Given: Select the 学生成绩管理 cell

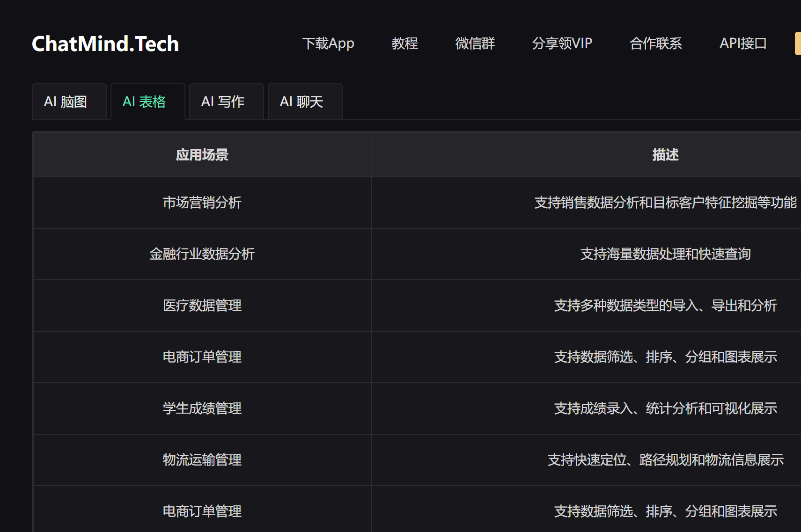Looking at the screenshot, I should 202,408.
